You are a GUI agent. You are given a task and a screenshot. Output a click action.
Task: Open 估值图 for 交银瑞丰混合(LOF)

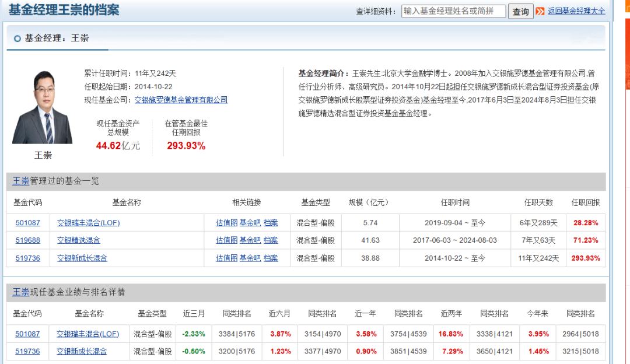click(226, 223)
